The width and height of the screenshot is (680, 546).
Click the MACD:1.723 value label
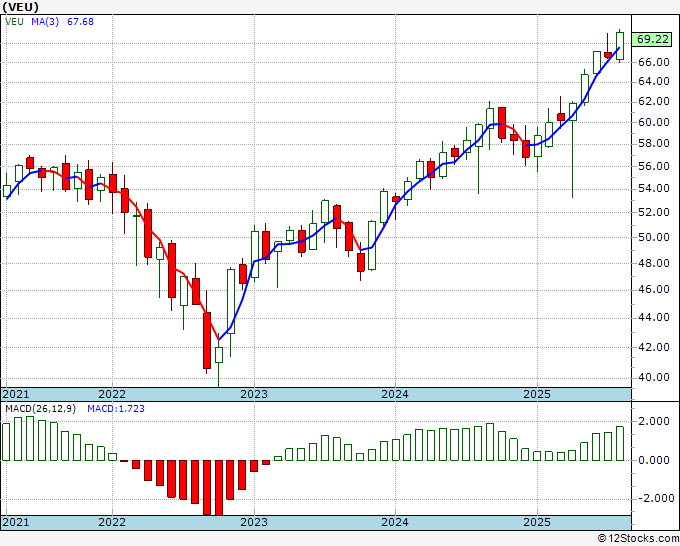pyautogui.click(x=116, y=409)
